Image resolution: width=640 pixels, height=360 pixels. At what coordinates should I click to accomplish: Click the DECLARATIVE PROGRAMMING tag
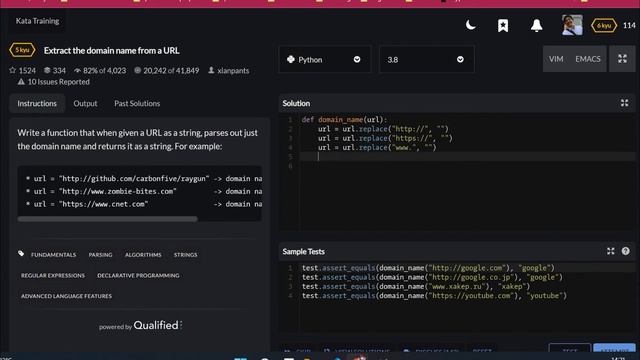tap(138, 276)
